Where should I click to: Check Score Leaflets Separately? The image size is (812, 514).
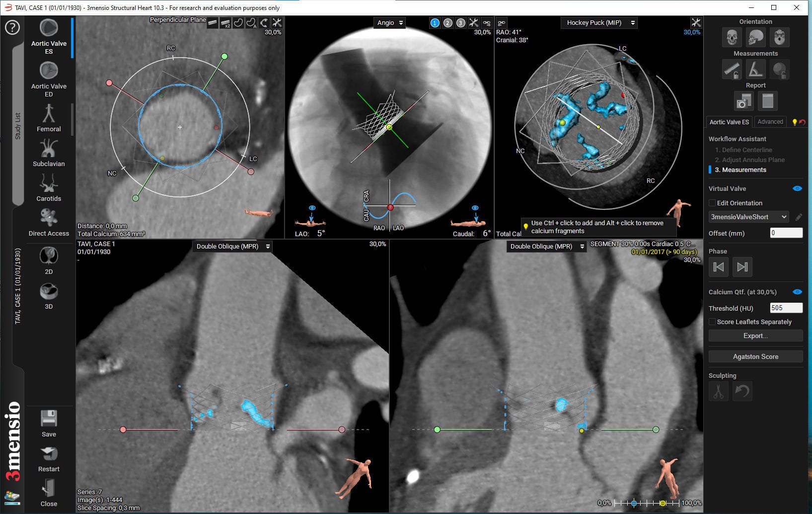tap(713, 322)
